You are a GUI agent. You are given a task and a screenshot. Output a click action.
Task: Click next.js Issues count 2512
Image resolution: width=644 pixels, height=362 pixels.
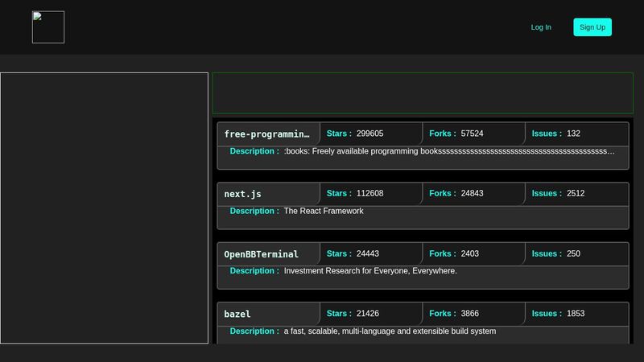click(x=576, y=193)
